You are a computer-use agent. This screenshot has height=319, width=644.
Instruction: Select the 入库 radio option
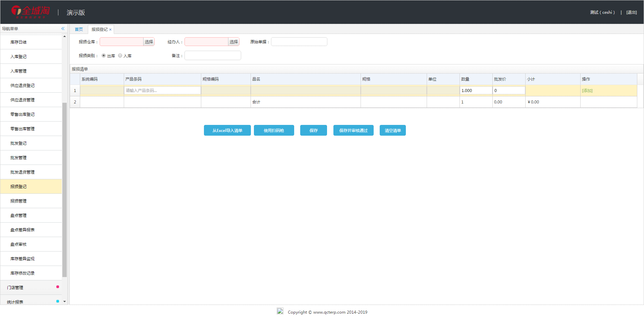(x=120, y=56)
